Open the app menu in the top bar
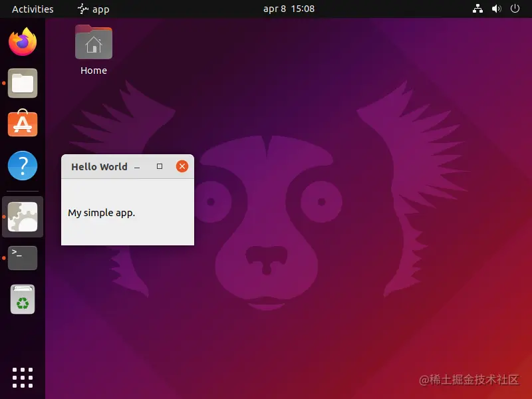532x399 pixels. pos(93,9)
